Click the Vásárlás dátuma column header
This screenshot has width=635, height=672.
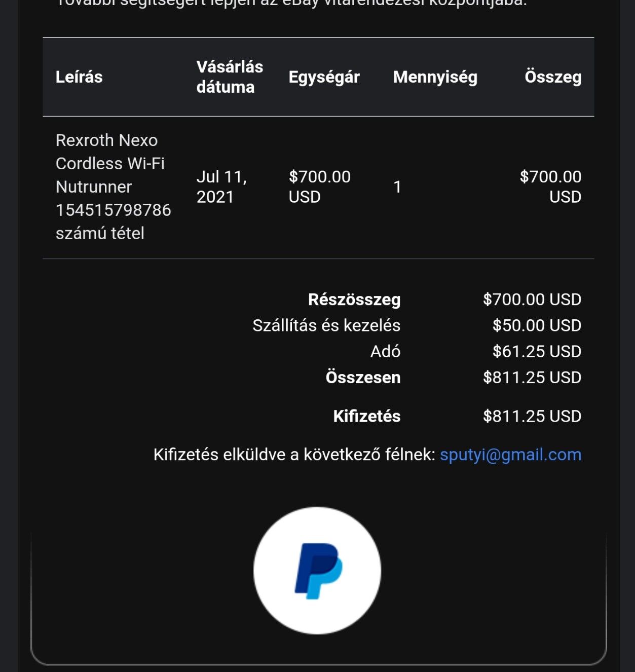pos(230,77)
